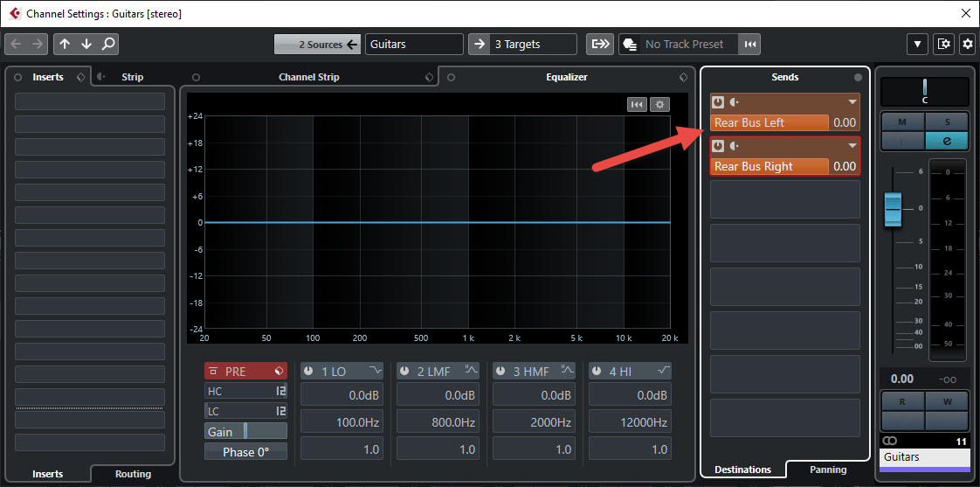Bypass inserts using the Inserts tab circle
The image size is (980, 487).
18,78
